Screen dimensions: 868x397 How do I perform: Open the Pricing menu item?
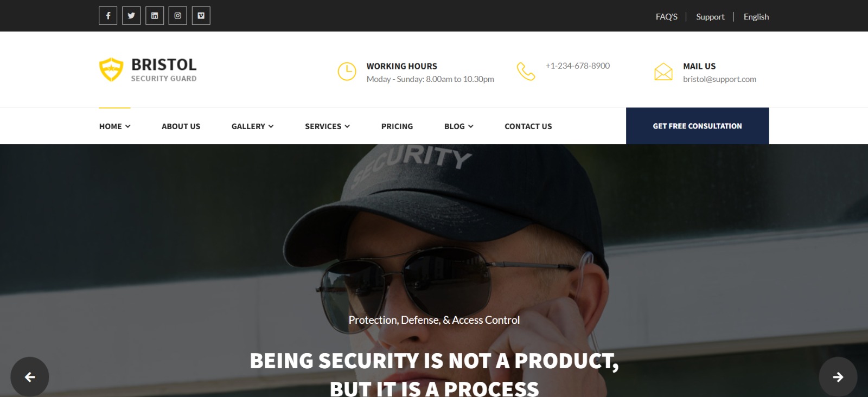[397, 126]
